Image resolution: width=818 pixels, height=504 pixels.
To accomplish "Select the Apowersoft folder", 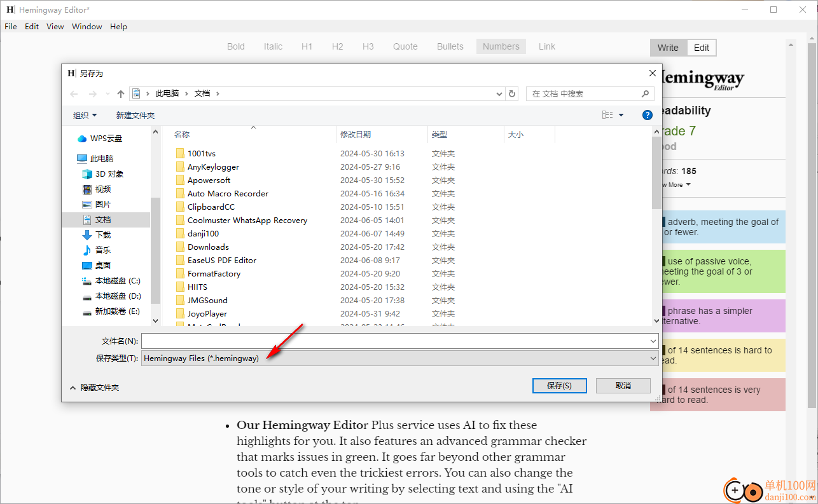I will pyautogui.click(x=209, y=180).
